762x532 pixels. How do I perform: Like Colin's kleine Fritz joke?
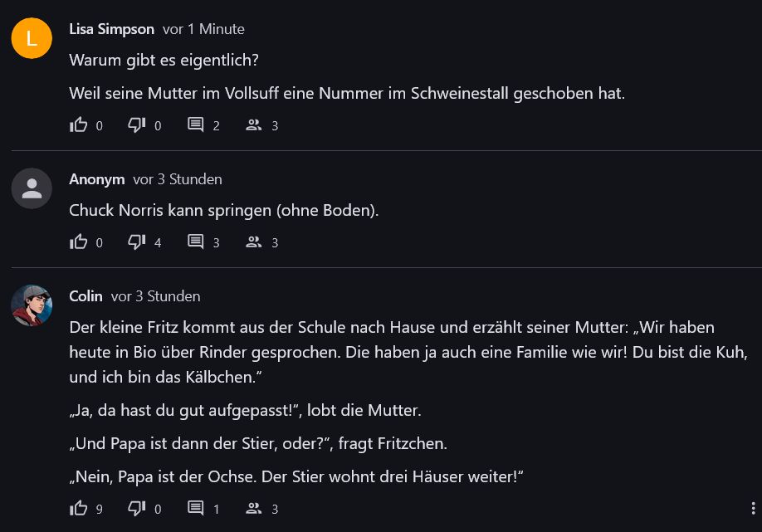[x=79, y=509]
